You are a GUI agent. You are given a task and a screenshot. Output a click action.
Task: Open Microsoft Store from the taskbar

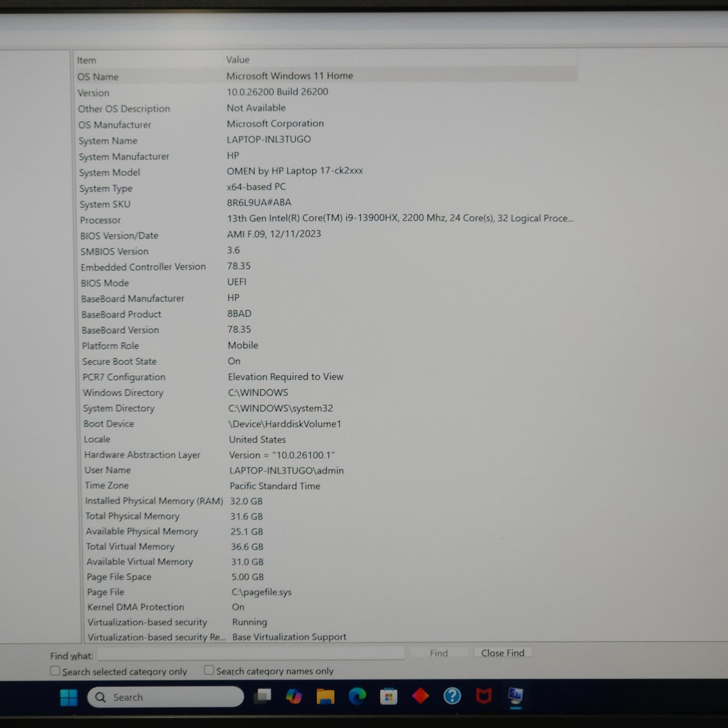click(388, 697)
